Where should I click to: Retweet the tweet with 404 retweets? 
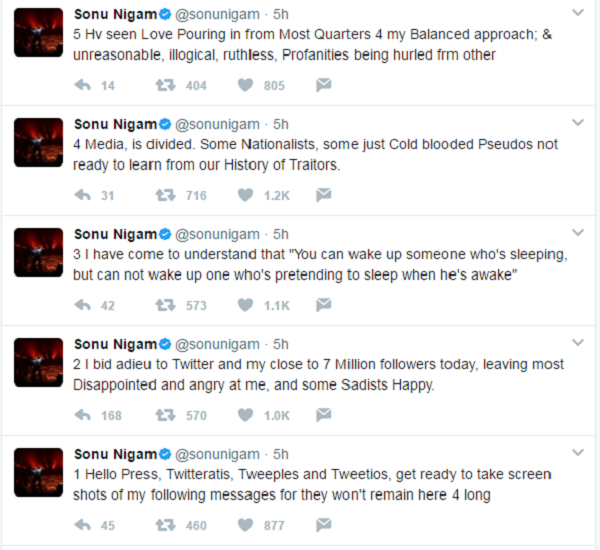point(164,86)
